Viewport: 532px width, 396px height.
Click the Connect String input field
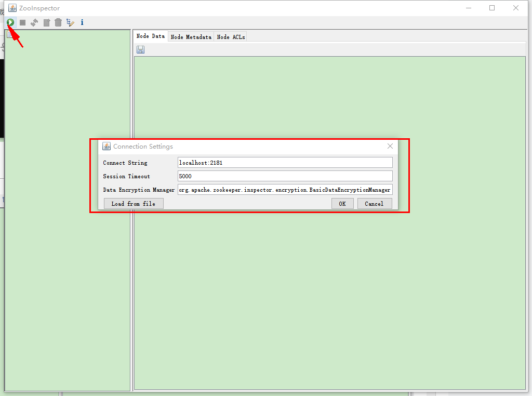pos(285,163)
